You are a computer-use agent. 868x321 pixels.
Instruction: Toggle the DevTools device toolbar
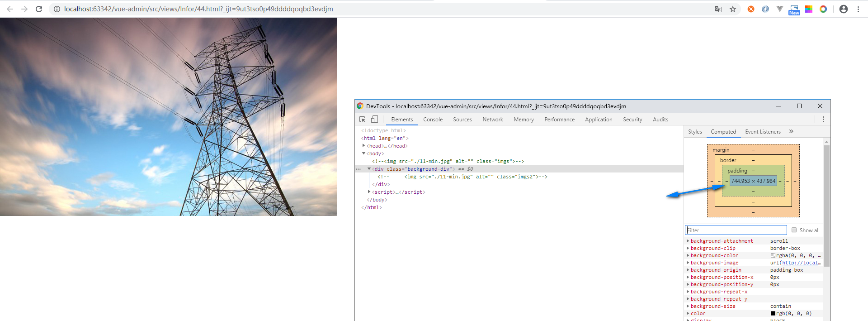(374, 120)
